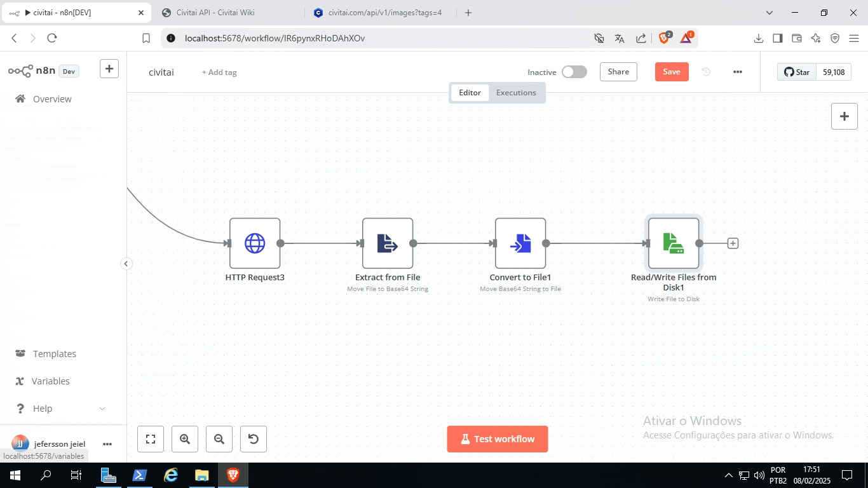
Task: Open the Read/Write Files from Disk1 node
Action: click(x=674, y=243)
